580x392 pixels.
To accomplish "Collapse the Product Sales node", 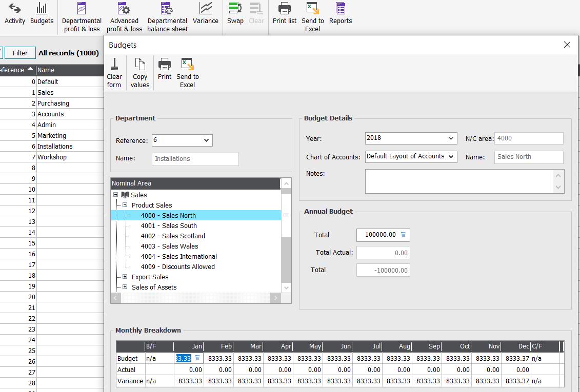I will click(125, 204).
